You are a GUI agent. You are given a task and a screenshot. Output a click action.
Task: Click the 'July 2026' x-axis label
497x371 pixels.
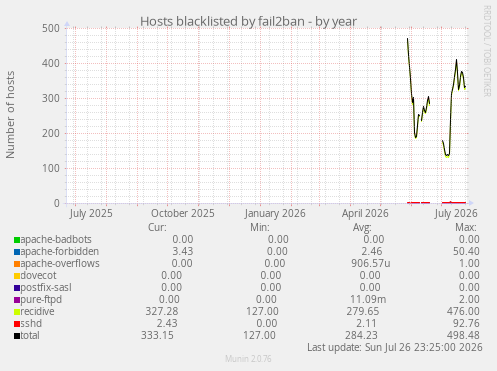pyautogui.click(x=456, y=213)
